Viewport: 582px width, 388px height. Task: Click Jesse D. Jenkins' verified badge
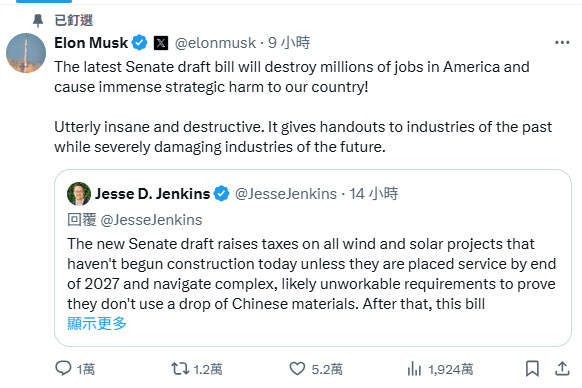[222, 194]
